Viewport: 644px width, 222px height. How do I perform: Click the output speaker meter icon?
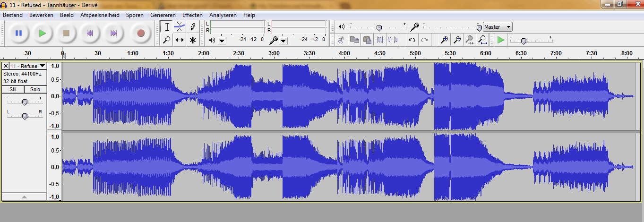(212, 40)
